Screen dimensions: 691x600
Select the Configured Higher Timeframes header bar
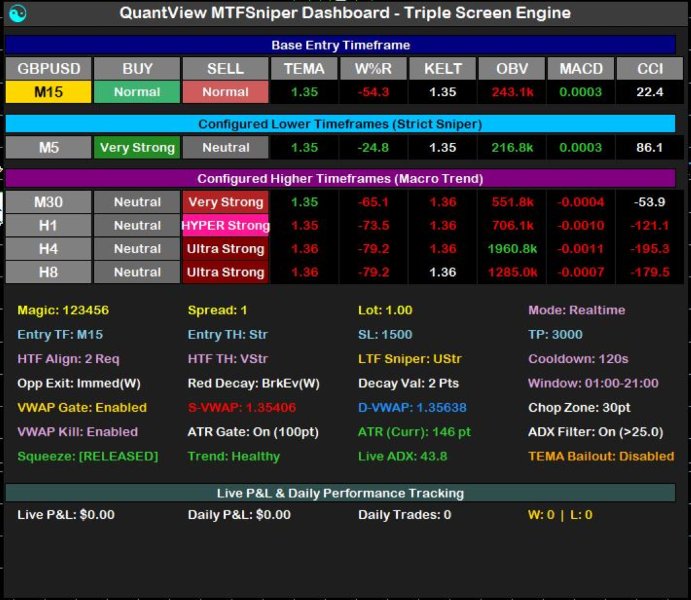click(x=340, y=178)
